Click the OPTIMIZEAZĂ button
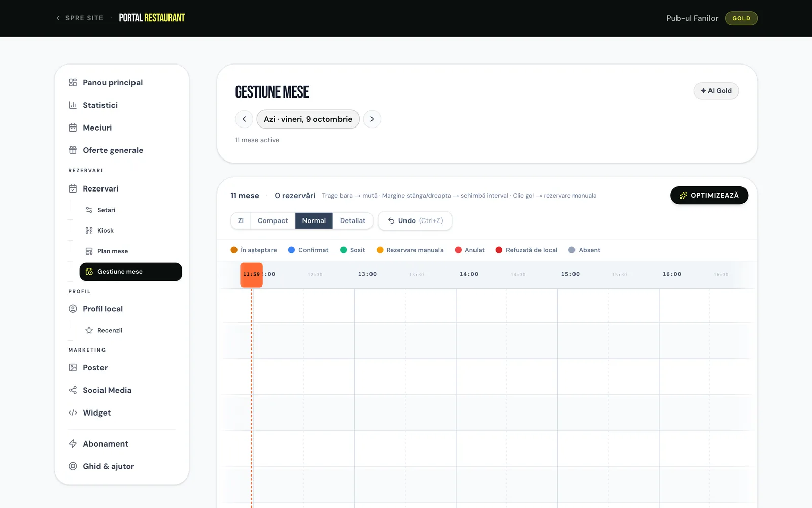 [709, 196]
